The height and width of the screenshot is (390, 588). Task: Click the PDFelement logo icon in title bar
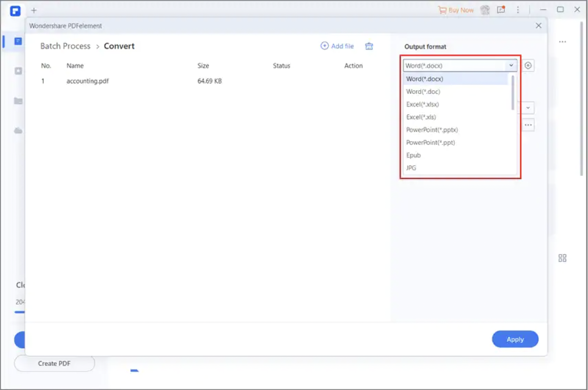coord(15,10)
